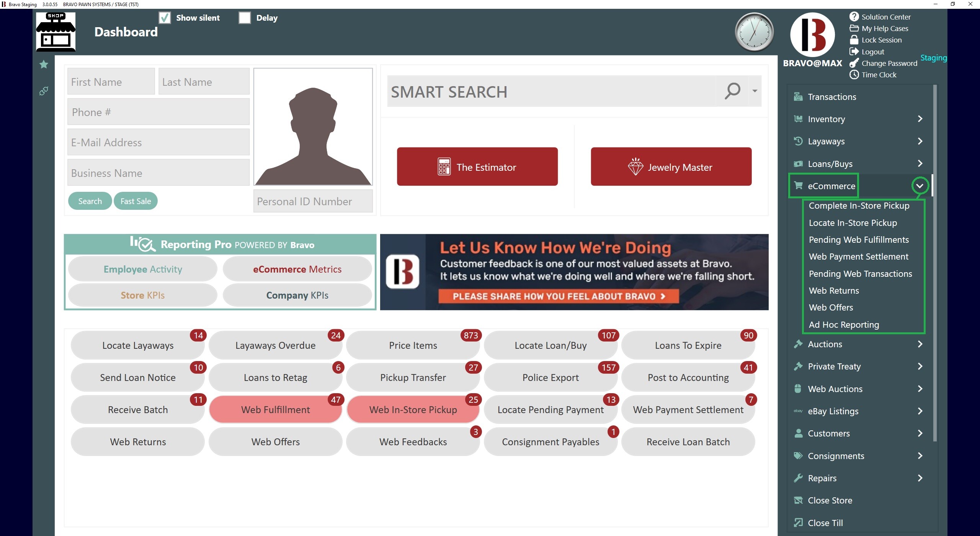Click Please Share How You Feel banner link
The width and height of the screenshot is (980, 536).
tap(559, 296)
